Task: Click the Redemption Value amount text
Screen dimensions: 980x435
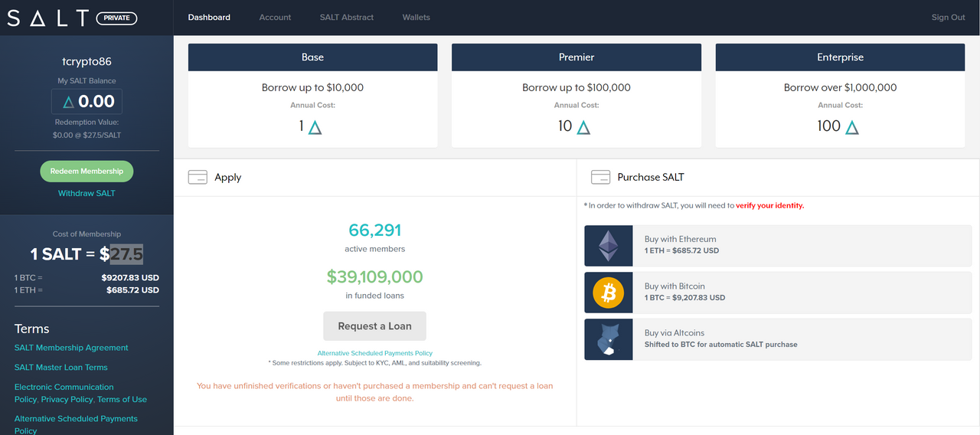Action: click(87, 135)
